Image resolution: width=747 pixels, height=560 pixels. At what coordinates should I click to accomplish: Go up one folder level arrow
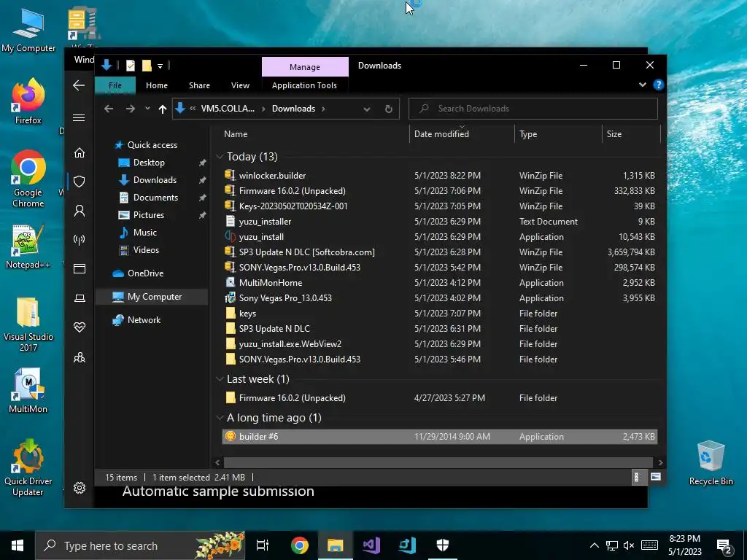tap(163, 109)
